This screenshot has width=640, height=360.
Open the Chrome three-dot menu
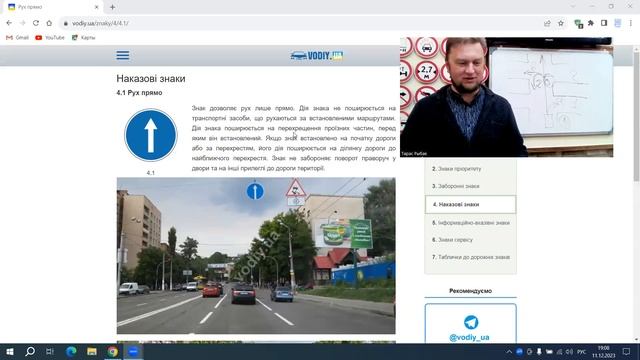coord(631,23)
